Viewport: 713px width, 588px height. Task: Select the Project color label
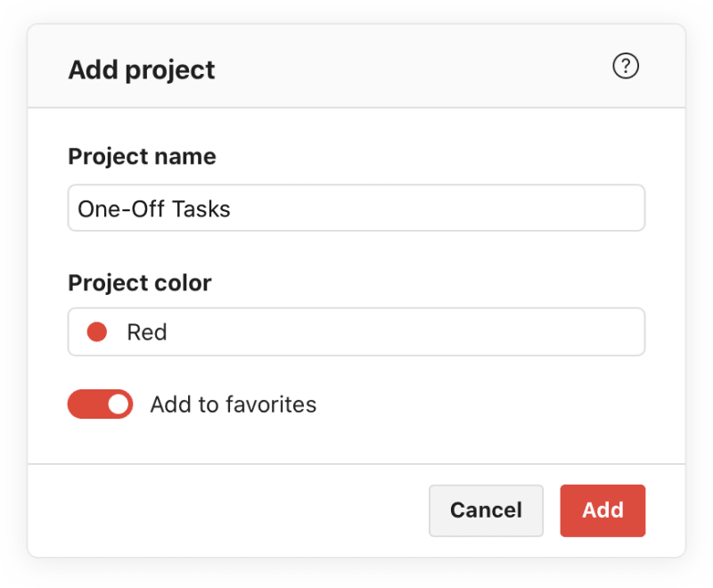click(139, 282)
